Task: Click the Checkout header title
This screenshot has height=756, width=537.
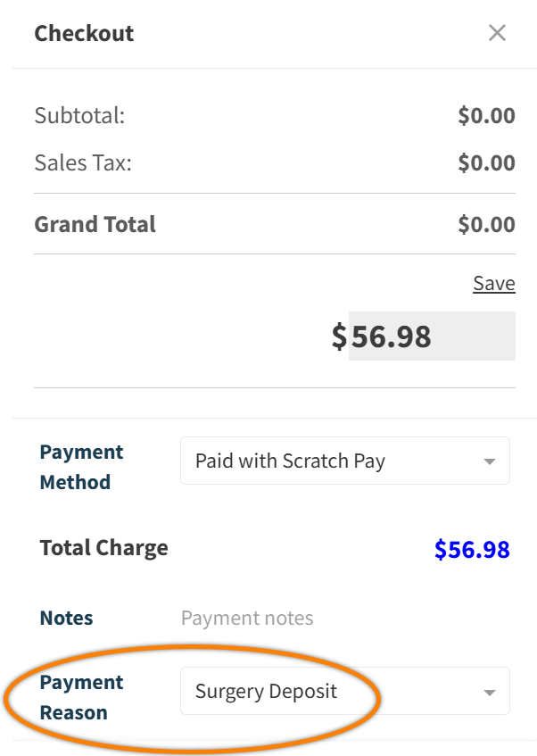Action: 84,33
